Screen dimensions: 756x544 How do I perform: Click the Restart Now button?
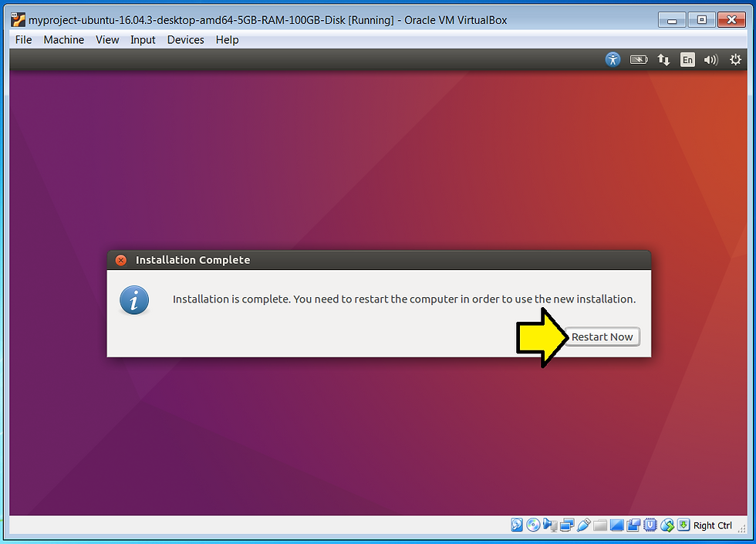602,336
